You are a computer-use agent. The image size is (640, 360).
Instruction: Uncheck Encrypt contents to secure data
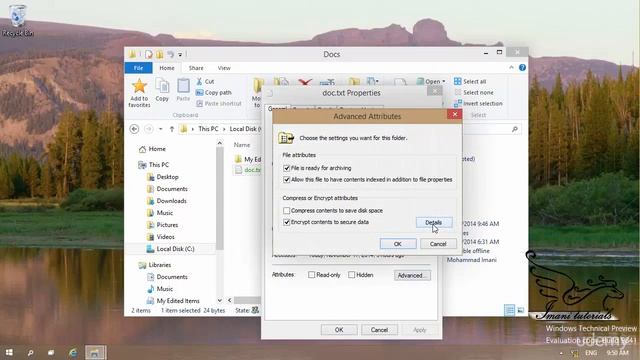(287, 222)
